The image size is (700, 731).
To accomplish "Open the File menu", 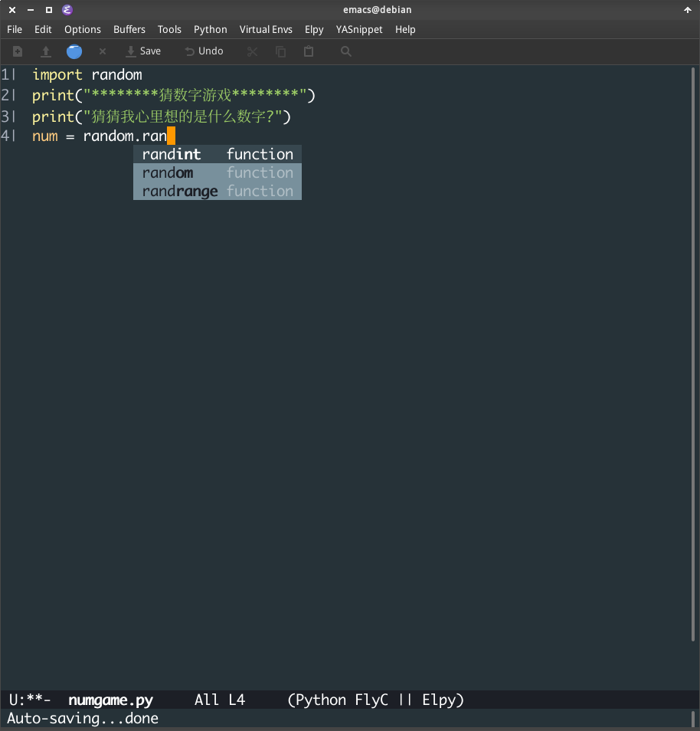I will point(15,29).
